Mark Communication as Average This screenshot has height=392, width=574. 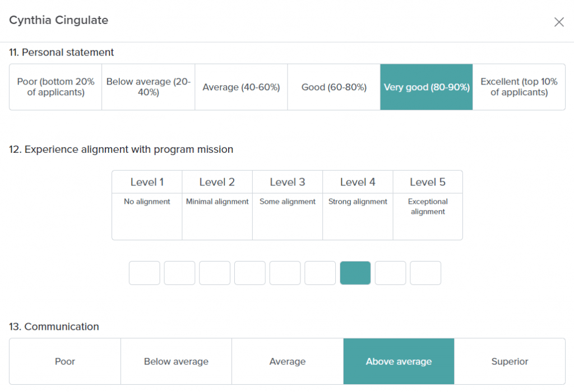pos(288,361)
